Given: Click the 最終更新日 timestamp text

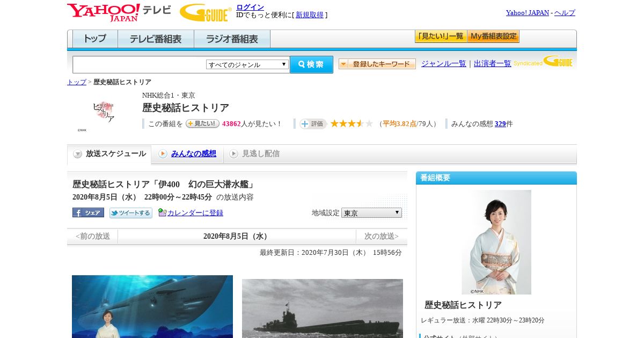Looking at the screenshot, I should (x=331, y=253).
